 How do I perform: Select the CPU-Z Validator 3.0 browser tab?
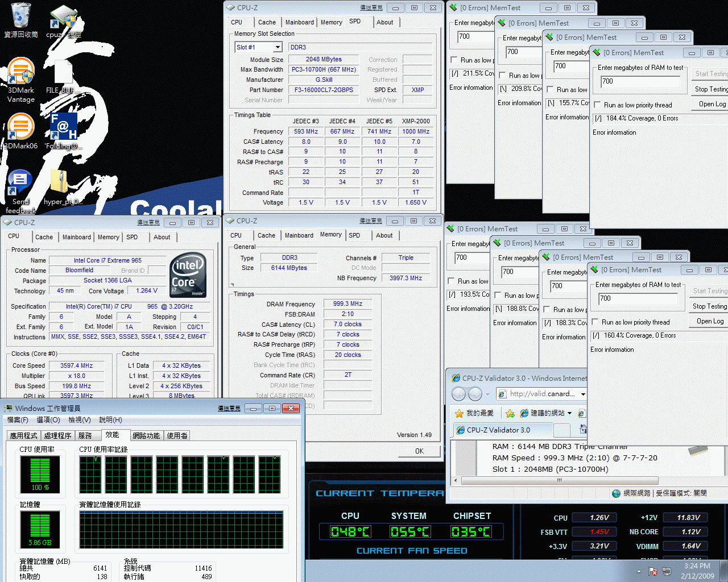coord(502,430)
